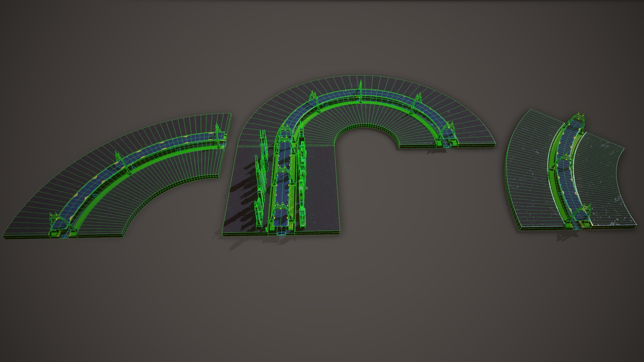Click the cyan marker at the left segment's lower end
This screenshot has height=362, width=644.
tap(64, 237)
